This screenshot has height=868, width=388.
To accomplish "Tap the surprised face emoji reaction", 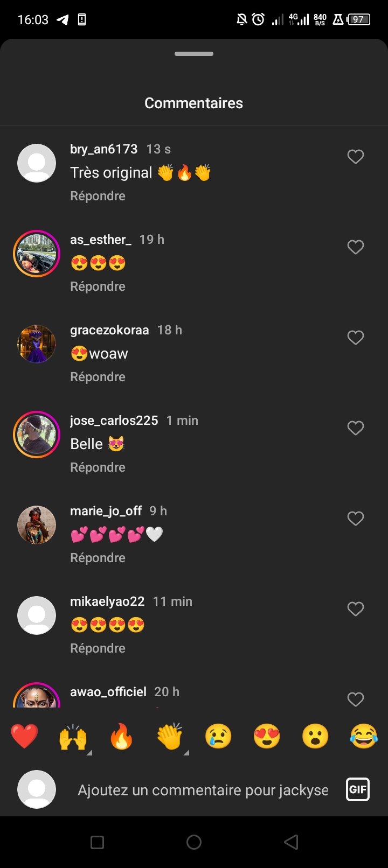I will click(x=315, y=736).
